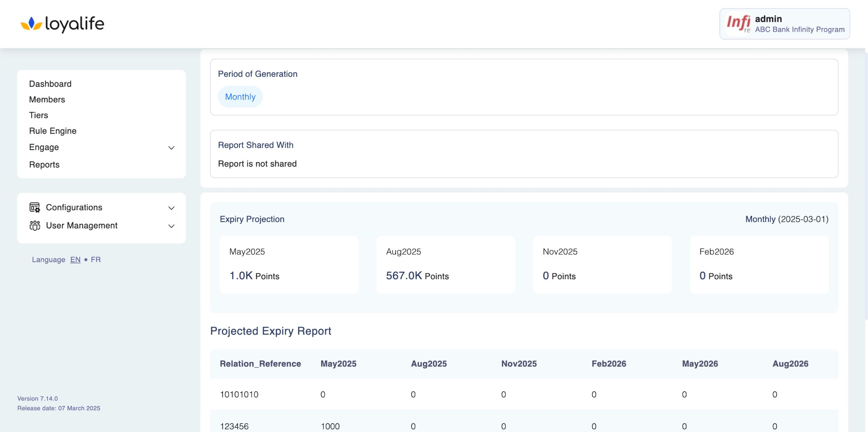Screen dimensions: 868x432
Task: Open the Reports page
Action: point(44,165)
